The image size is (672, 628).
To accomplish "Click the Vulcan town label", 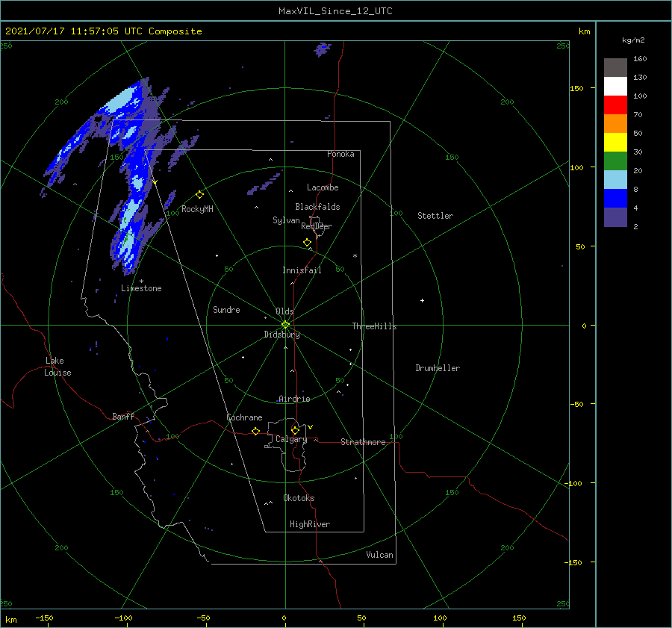I will pos(380,555).
